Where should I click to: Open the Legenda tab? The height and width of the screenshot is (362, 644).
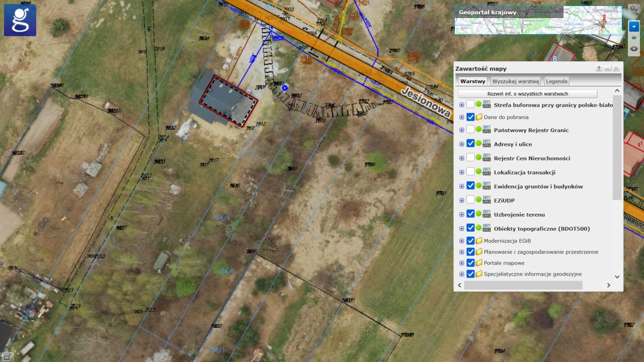(556, 81)
